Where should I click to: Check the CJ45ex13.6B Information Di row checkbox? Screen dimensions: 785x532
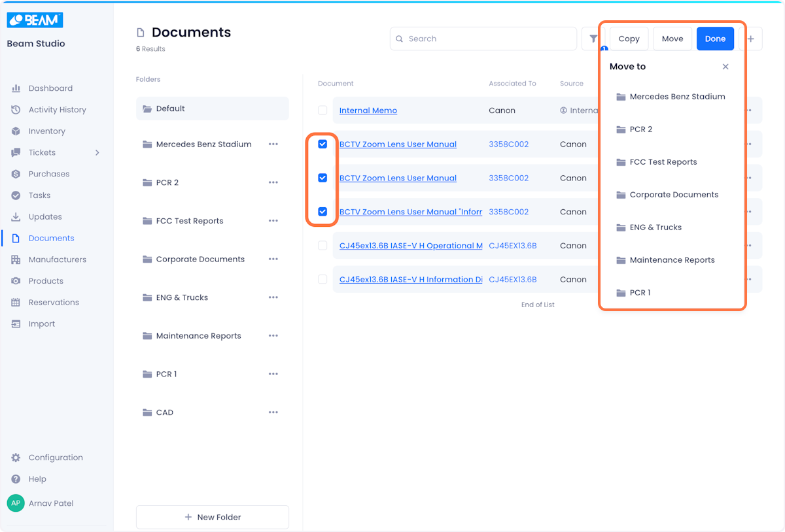click(x=323, y=279)
